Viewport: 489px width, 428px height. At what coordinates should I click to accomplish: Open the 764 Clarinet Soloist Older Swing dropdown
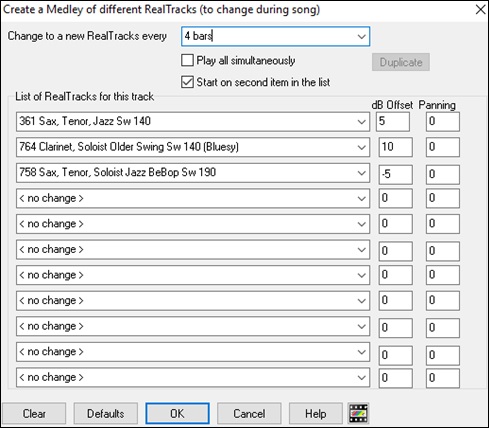(x=193, y=147)
